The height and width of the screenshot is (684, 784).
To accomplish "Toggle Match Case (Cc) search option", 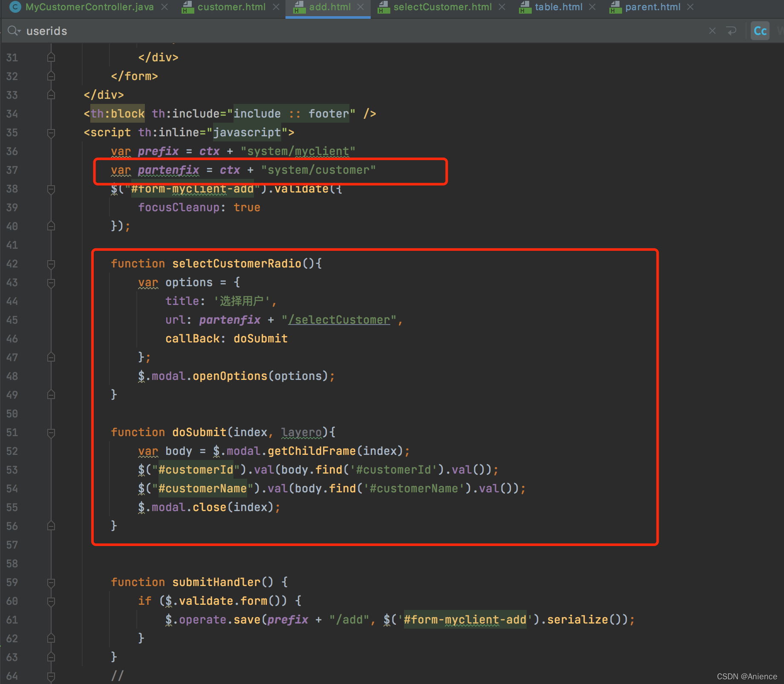I will click(760, 31).
